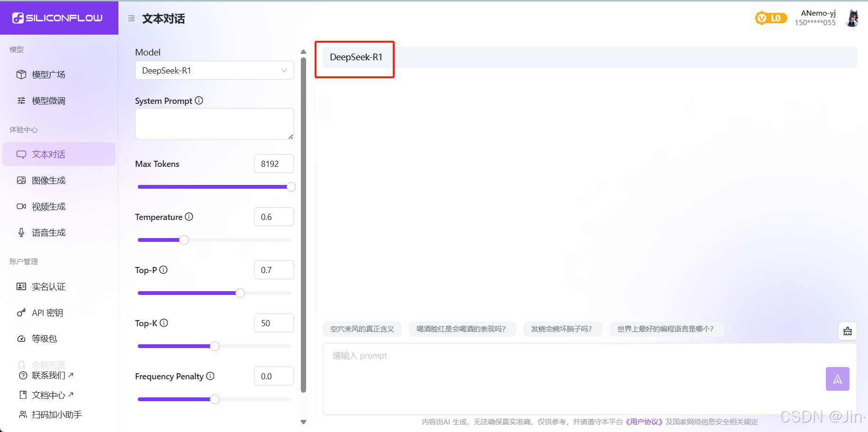Image resolution: width=868 pixels, height=432 pixels.
Task: Click the Temperature info icon
Action: pyautogui.click(x=189, y=217)
